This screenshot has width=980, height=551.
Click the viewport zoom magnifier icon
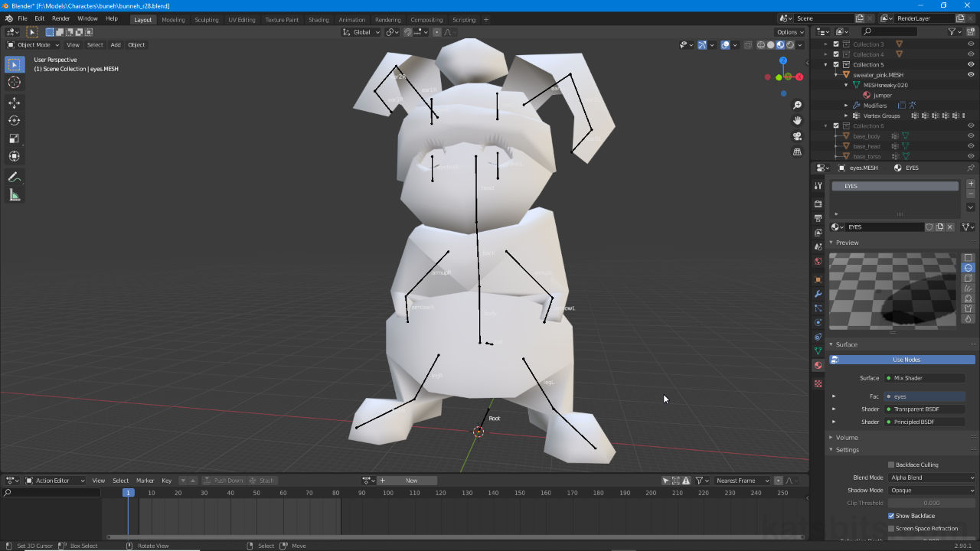coord(798,105)
